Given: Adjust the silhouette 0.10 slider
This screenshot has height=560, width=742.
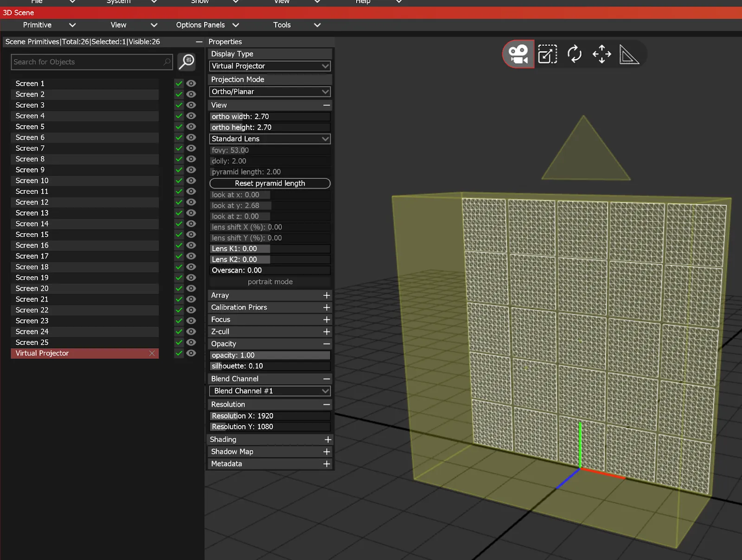Looking at the screenshot, I should [x=270, y=366].
